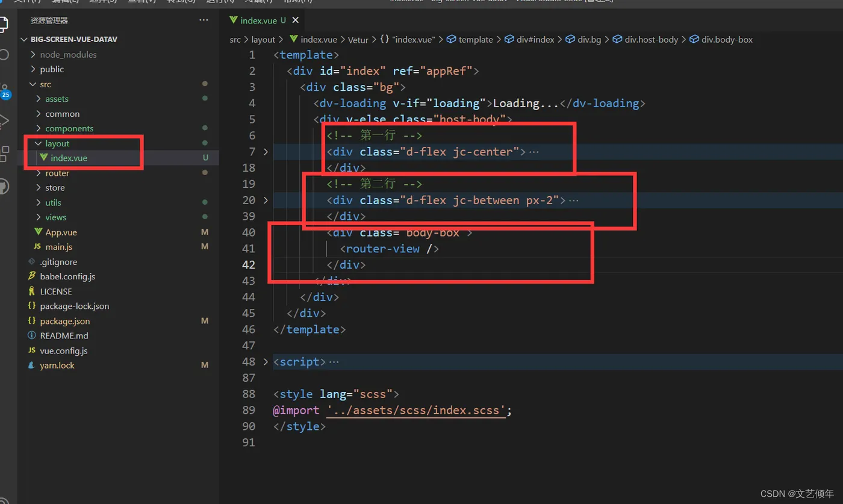This screenshot has width=843, height=504.
Task: Open the Run and Debug view
Action: (3, 121)
